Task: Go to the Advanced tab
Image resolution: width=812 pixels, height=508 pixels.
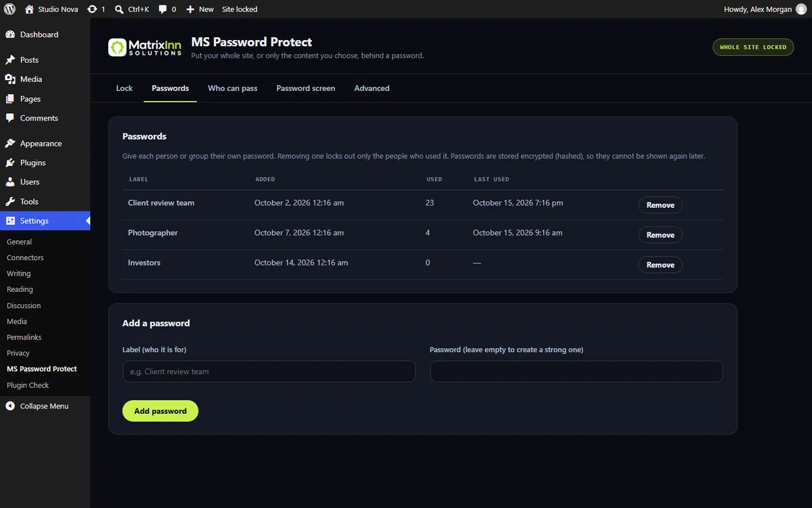Action: point(371,88)
